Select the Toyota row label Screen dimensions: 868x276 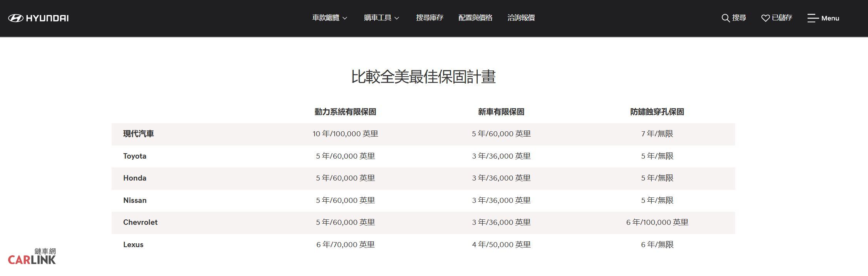point(135,156)
